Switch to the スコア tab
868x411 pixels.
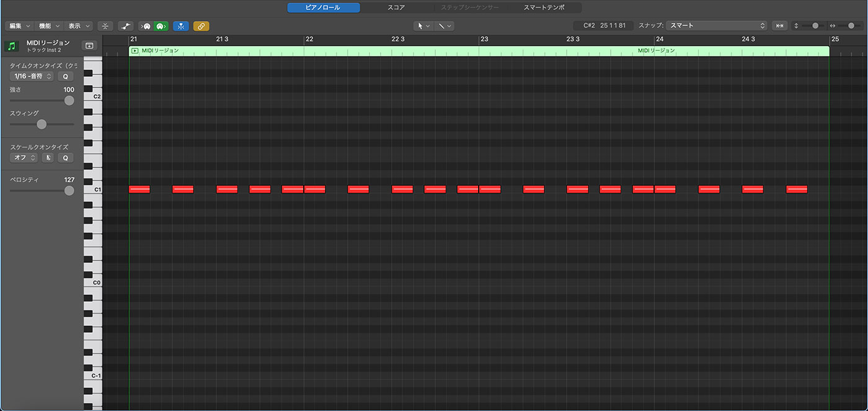point(396,7)
